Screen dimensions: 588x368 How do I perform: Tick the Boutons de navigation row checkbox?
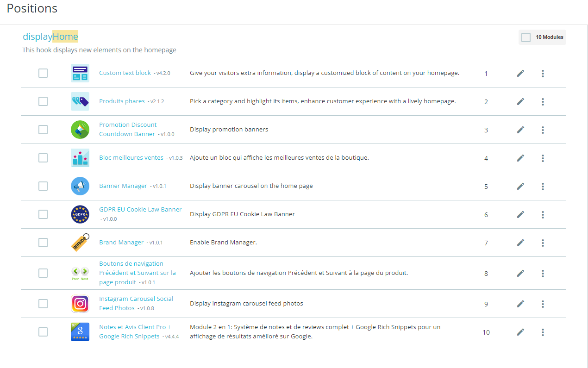point(43,273)
